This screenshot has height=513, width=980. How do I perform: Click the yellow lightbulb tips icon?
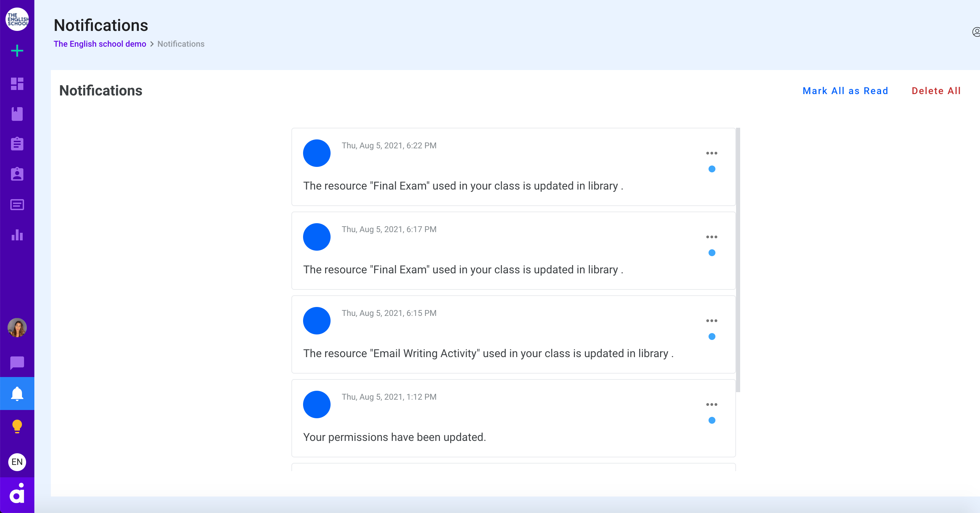click(17, 426)
